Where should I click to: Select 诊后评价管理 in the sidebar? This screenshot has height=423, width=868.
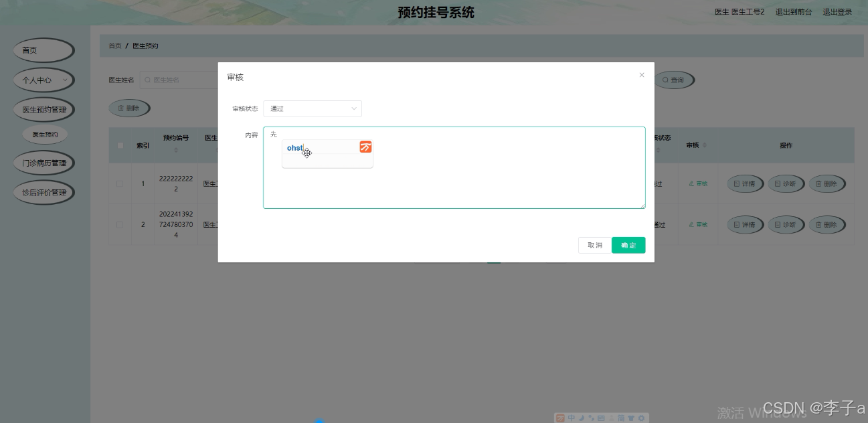point(44,192)
